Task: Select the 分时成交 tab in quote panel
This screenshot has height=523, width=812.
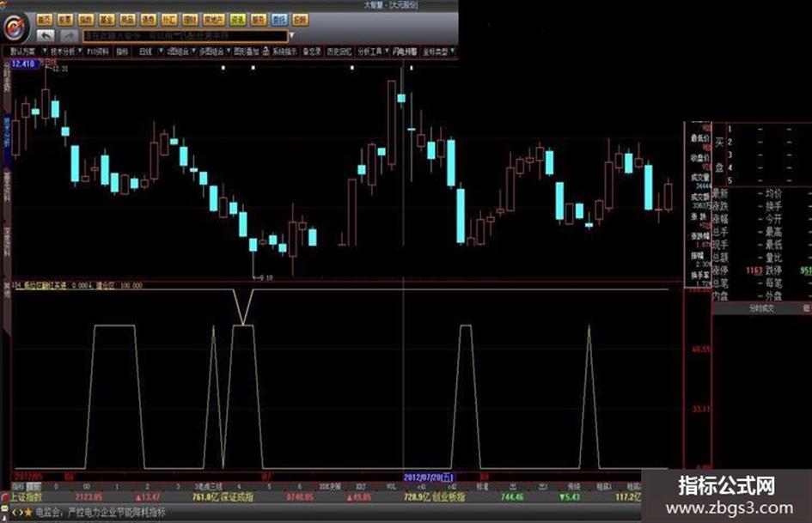Action: (761, 308)
